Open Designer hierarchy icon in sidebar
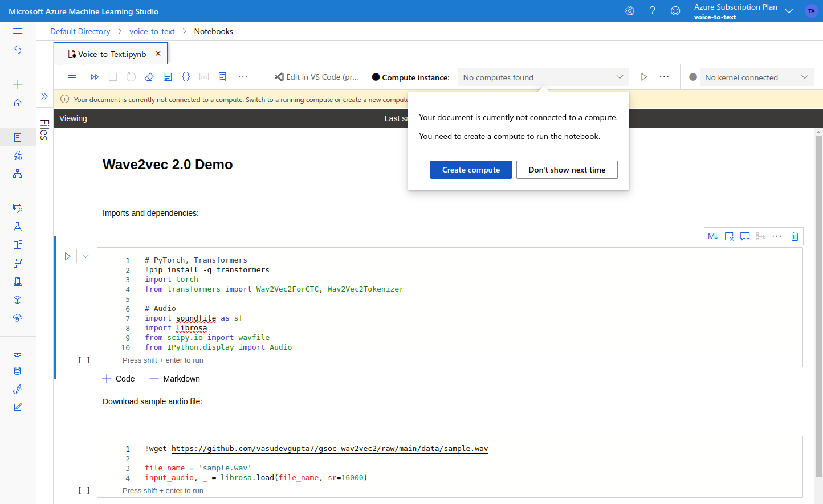The height and width of the screenshot is (504, 823). tap(18, 174)
